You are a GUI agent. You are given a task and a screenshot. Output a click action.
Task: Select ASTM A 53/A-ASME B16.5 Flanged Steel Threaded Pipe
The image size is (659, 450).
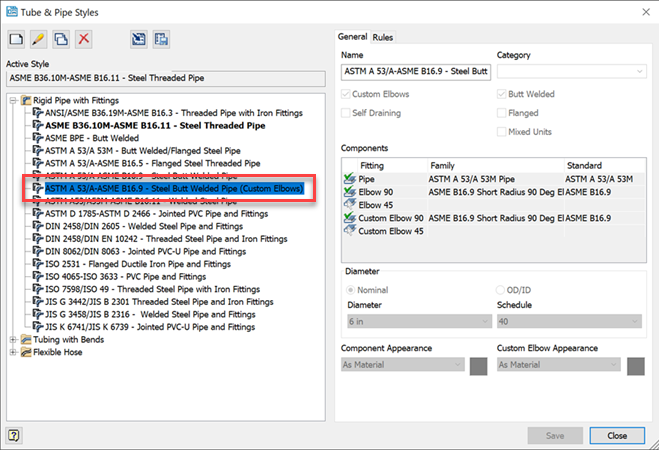click(152, 163)
